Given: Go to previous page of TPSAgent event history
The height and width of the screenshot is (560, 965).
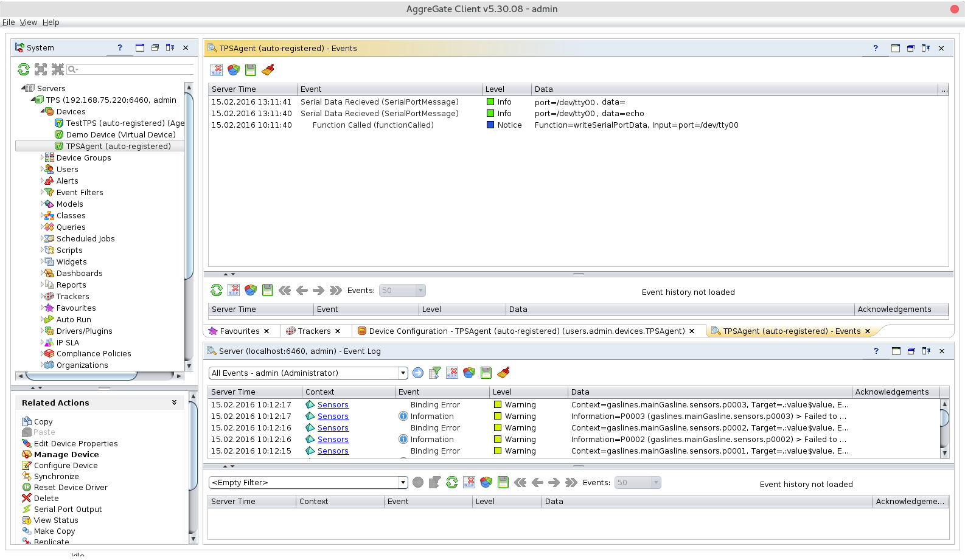Looking at the screenshot, I should tap(302, 290).
